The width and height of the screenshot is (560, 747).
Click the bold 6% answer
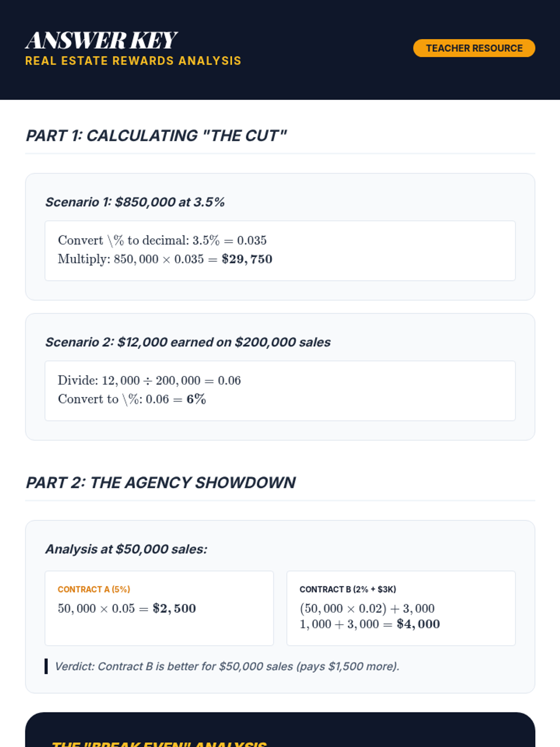196,399
